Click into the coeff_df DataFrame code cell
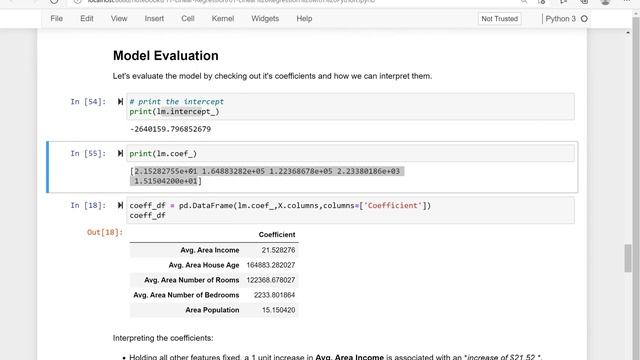 pos(350,210)
